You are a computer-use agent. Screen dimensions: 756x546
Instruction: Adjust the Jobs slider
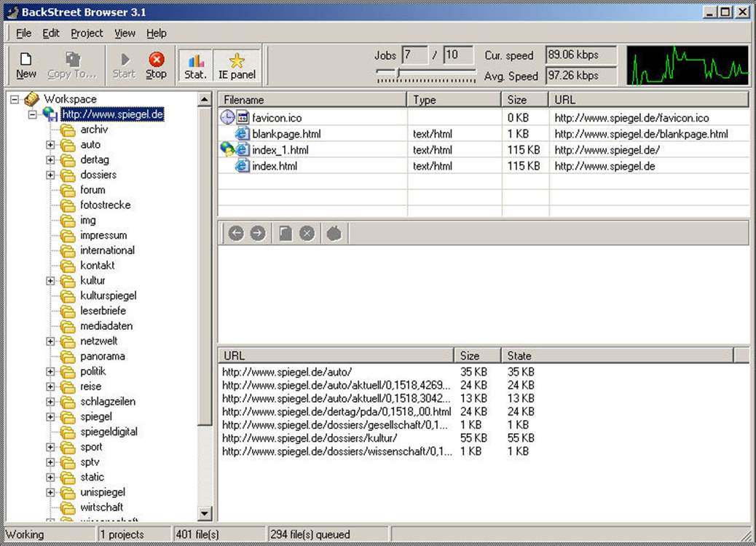(x=398, y=73)
